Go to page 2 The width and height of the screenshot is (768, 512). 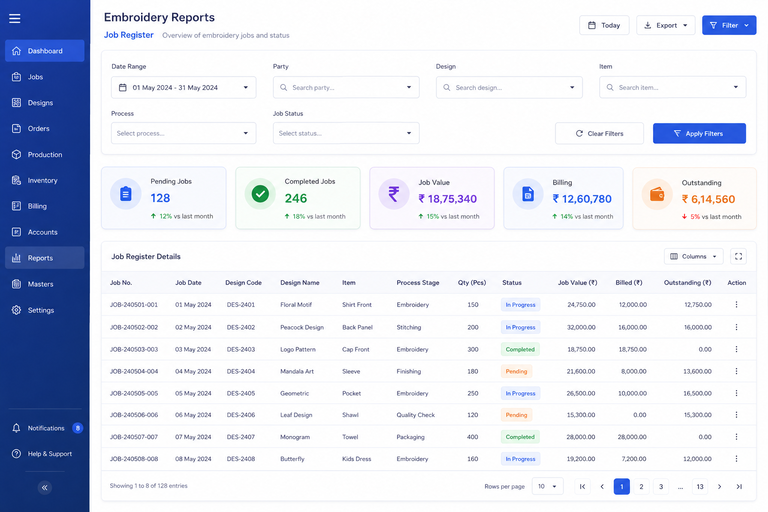pyautogui.click(x=641, y=487)
